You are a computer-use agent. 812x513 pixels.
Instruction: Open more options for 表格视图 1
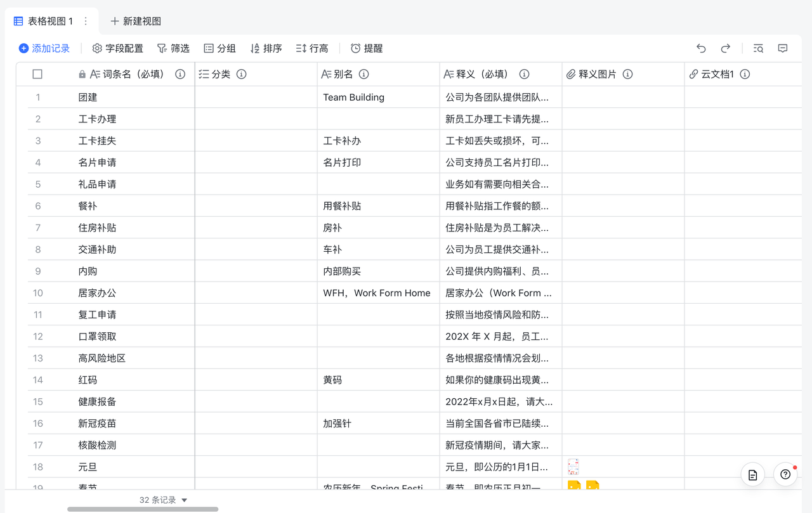point(86,22)
